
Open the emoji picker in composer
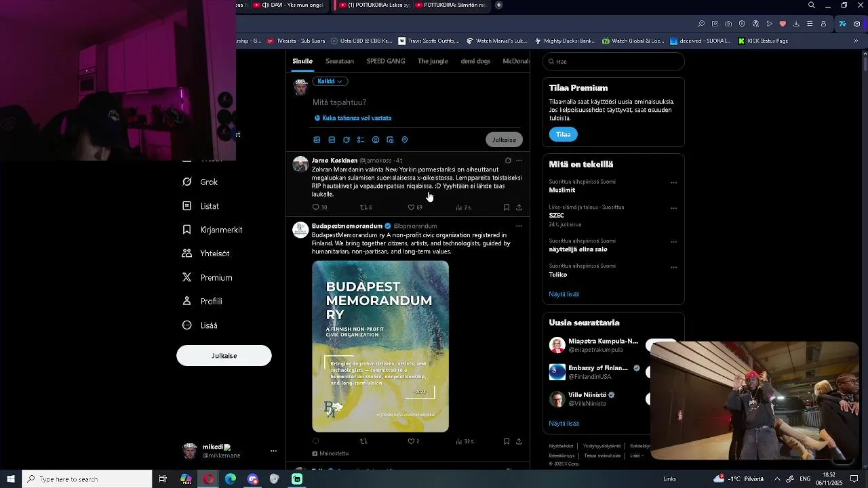(x=376, y=140)
